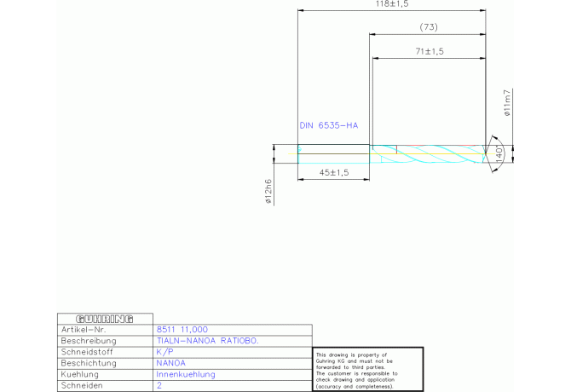Select the Schneiden value 2
The width and height of the screenshot is (571, 392).
(159, 385)
